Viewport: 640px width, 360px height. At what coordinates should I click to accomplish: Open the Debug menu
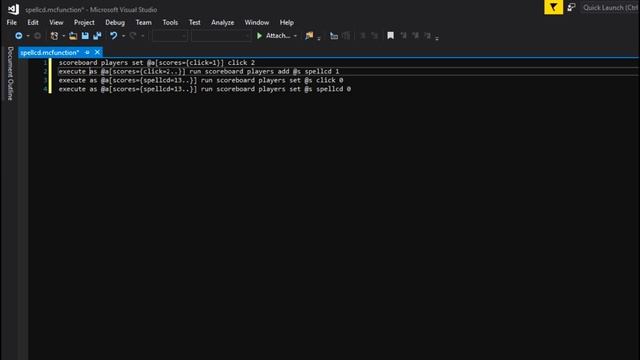tap(115, 22)
